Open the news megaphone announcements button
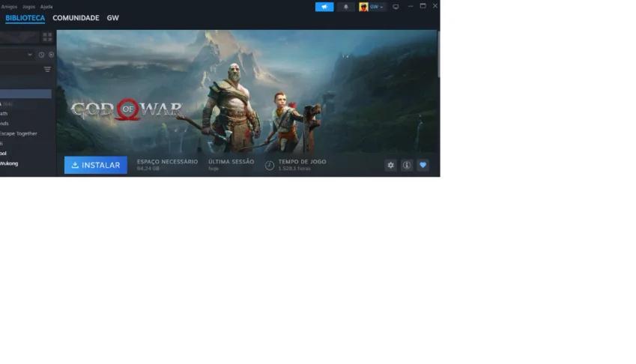The width and height of the screenshot is (636, 364). (324, 7)
